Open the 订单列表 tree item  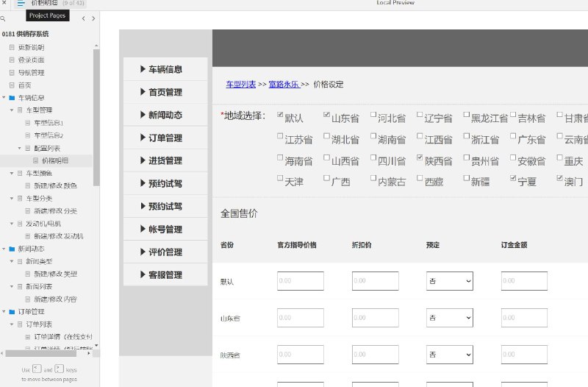click(x=39, y=324)
